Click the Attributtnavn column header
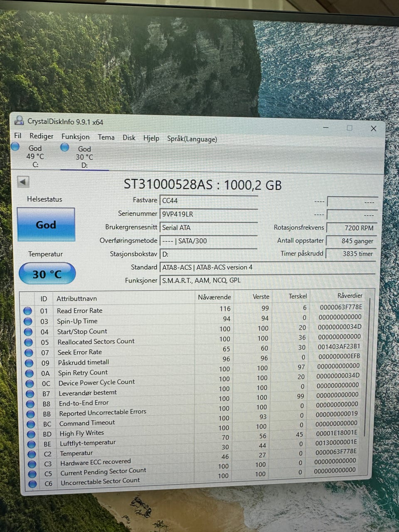399x532 pixels. (x=76, y=298)
